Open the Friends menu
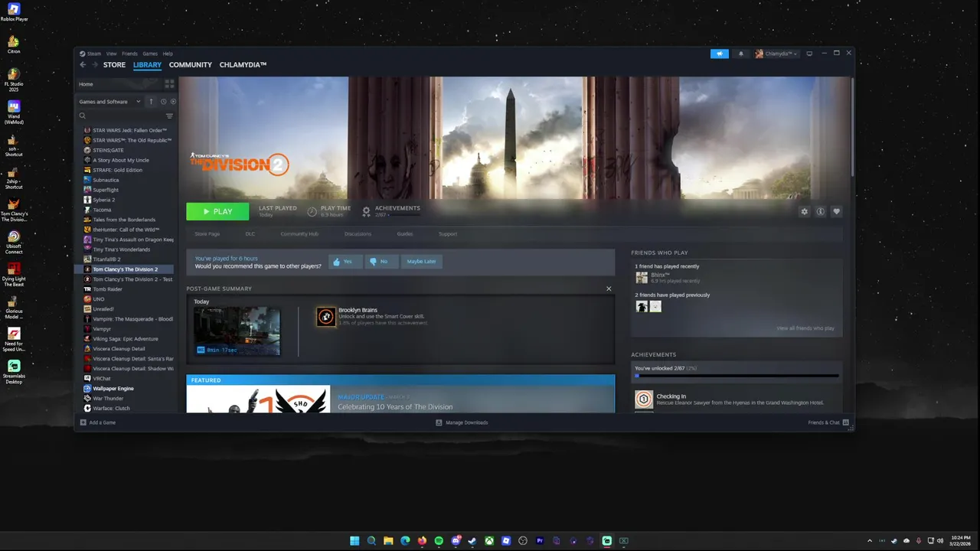Image resolution: width=980 pixels, height=551 pixels. (x=129, y=54)
